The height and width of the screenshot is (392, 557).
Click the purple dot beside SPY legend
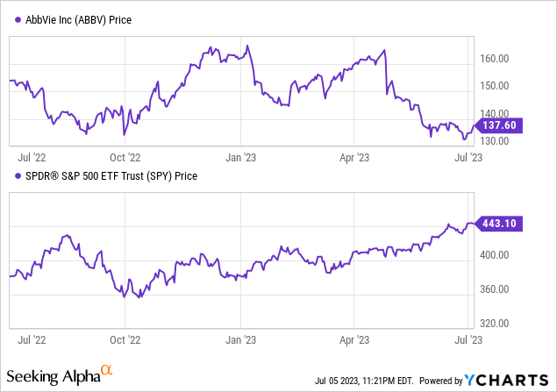(x=13, y=175)
